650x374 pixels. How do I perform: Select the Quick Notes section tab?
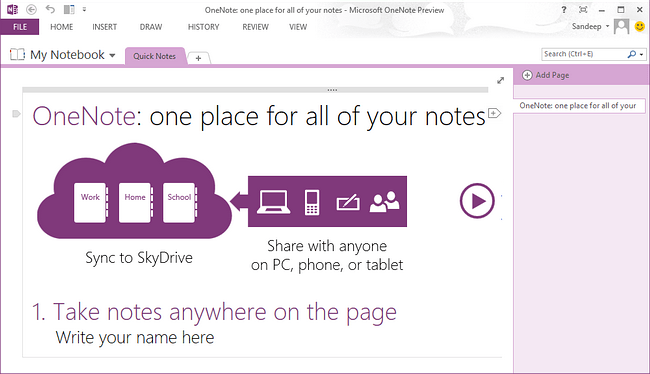155,56
